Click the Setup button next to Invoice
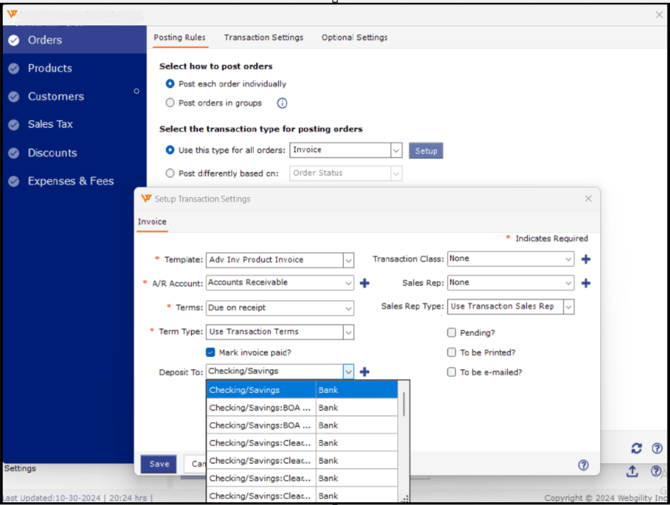 [x=426, y=151]
